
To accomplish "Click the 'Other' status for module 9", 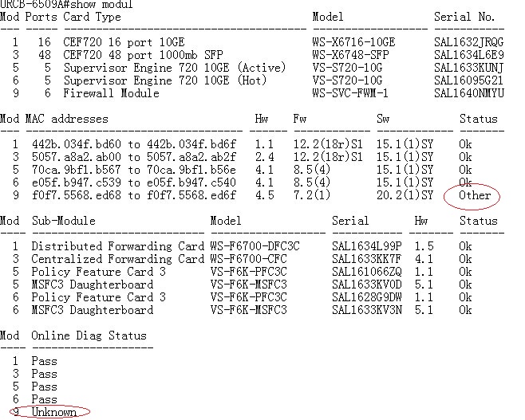I will (x=475, y=195).
